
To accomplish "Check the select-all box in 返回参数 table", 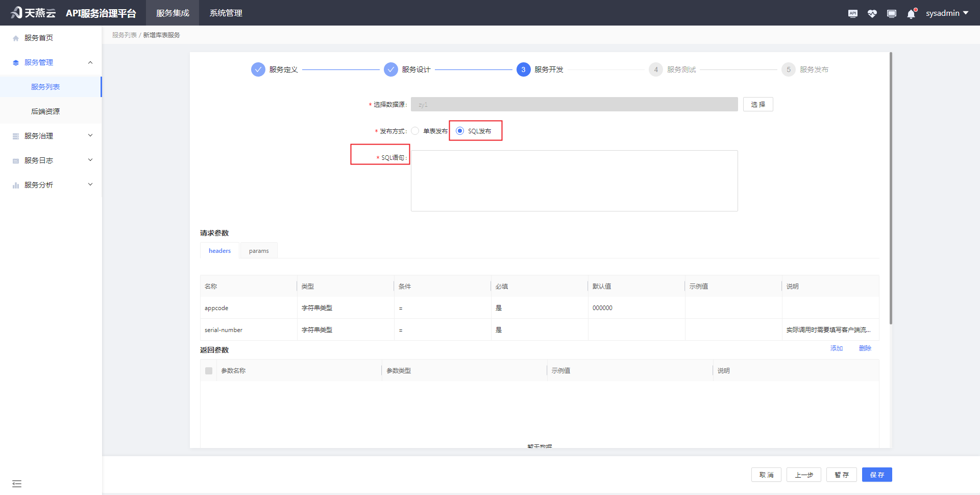I will coord(209,371).
